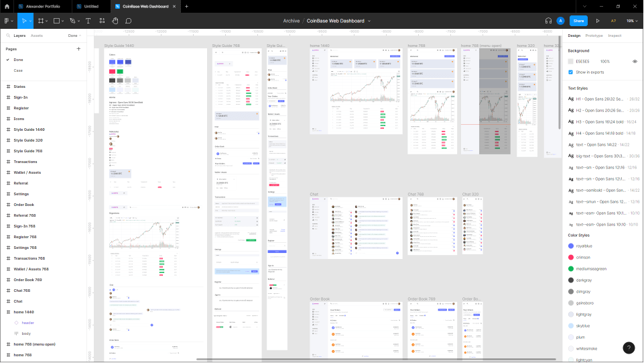Select the Order Book layer

(24, 205)
